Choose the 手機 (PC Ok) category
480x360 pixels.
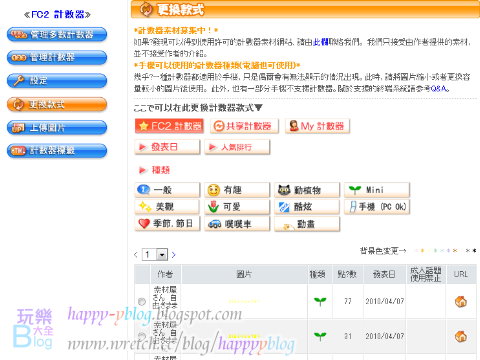coord(377,207)
